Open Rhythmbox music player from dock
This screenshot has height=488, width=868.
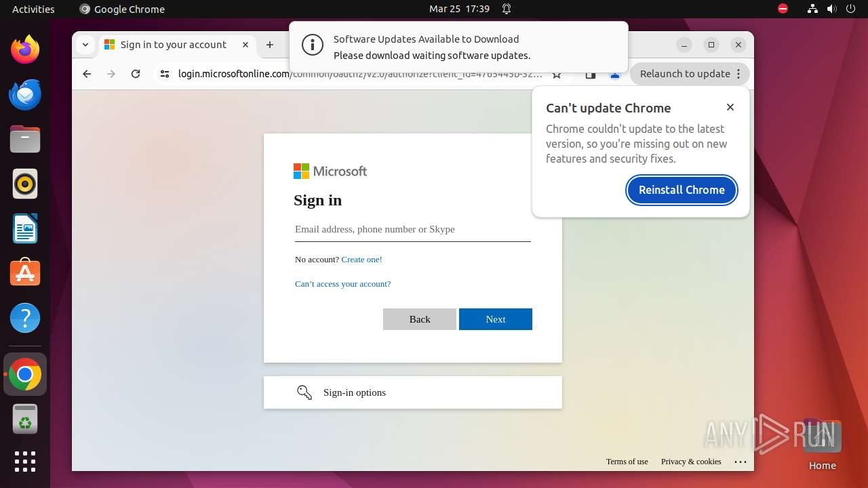point(25,184)
